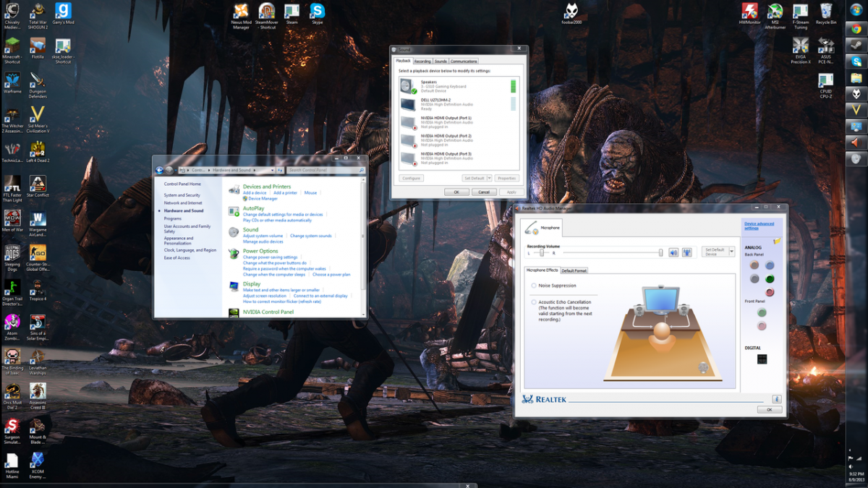Select DELL U2713HM-2 playback device
868x488 pixels.
(458, 105)
